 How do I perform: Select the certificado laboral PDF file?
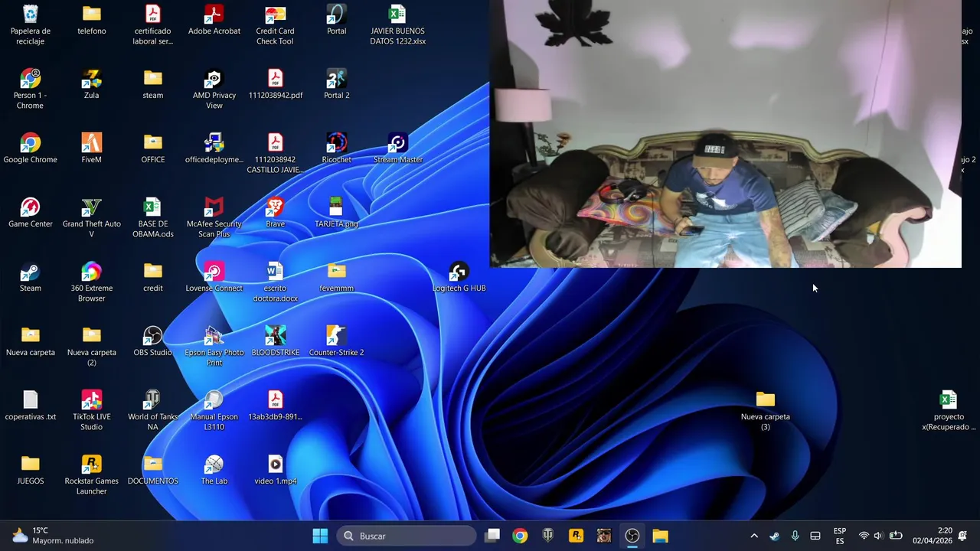click(x=153, y=24)
